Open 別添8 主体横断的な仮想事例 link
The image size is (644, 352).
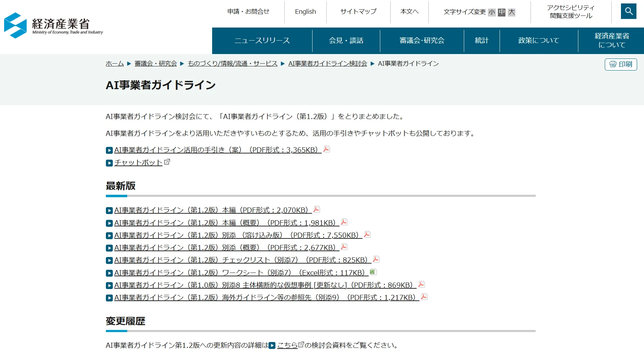click(x=265, y=285)
